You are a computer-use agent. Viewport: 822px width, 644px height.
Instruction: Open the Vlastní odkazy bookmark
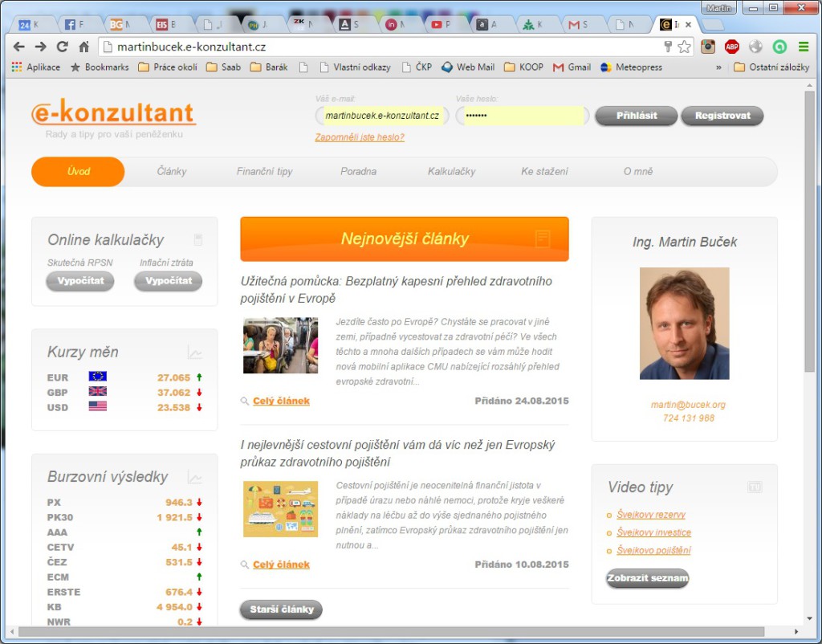click(355, 67)
